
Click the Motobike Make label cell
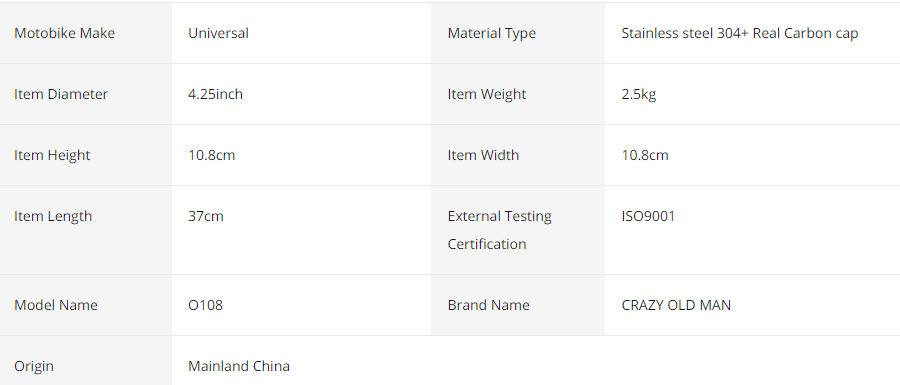pos(86,33)
